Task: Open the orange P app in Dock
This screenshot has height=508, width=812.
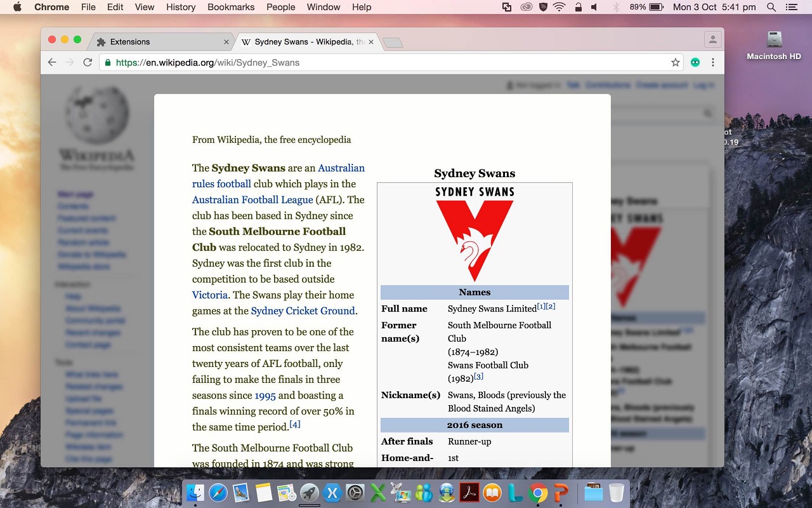Action: tap(561, 493)
